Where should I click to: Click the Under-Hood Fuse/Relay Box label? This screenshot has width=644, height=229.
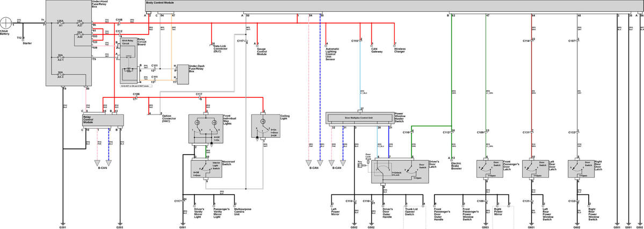point(99,5)
